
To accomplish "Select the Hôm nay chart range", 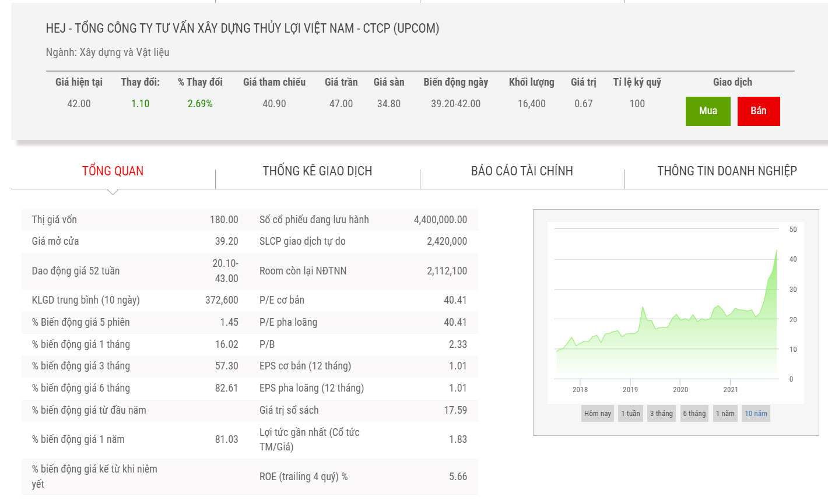I will 597,414.
